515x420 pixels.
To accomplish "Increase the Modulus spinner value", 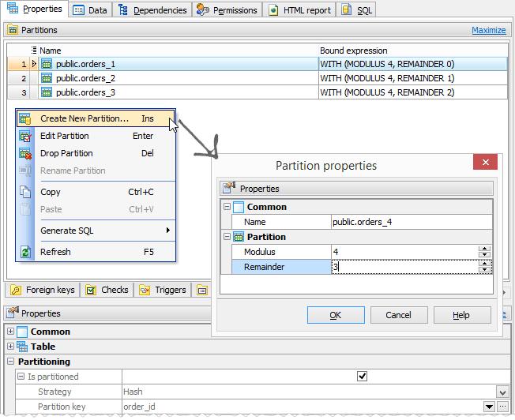I will coord(484,249).
